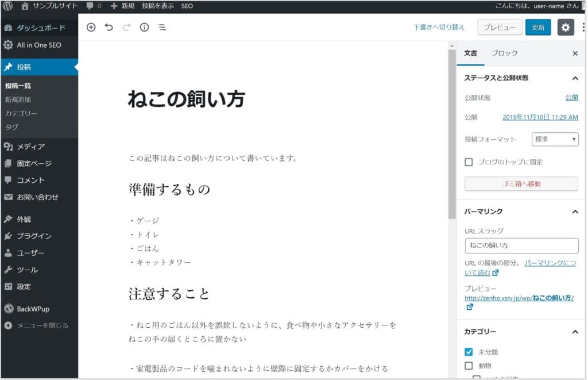588x380 pixels.
Task: Click the WordPress logo in admin bar
Action: pyautogui.click(x=8, y=6)
